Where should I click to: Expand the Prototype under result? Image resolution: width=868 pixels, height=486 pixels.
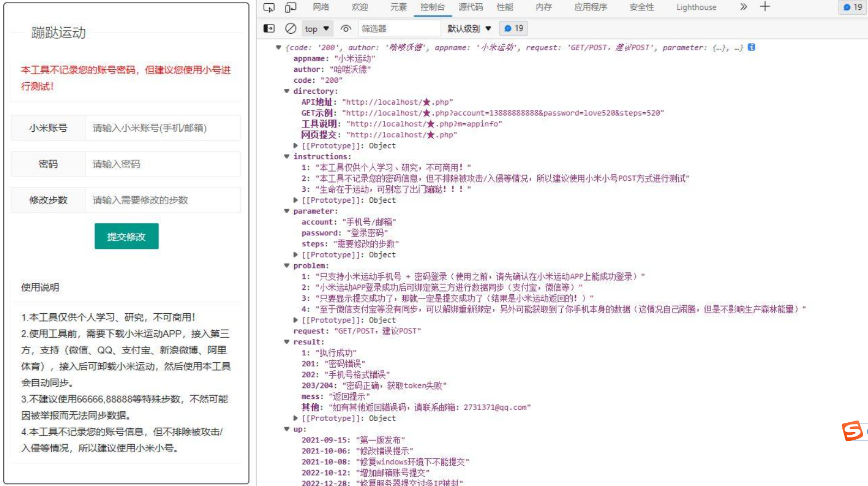295,418
